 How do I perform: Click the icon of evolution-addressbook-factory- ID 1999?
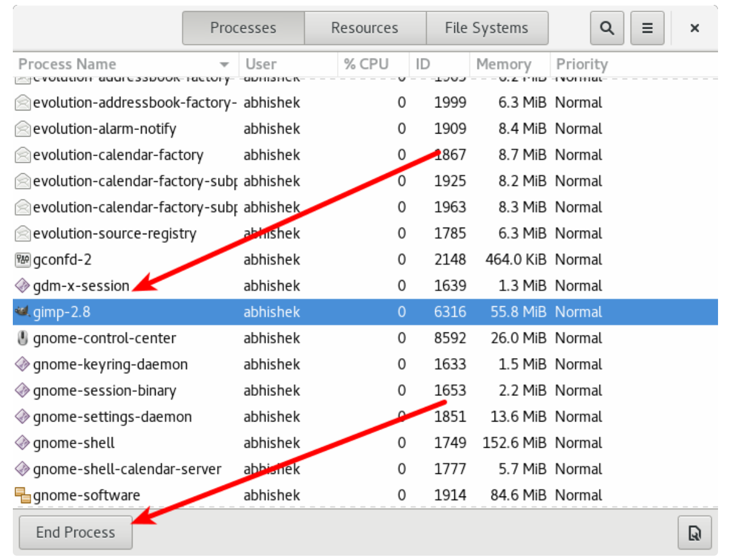point(23,103)
